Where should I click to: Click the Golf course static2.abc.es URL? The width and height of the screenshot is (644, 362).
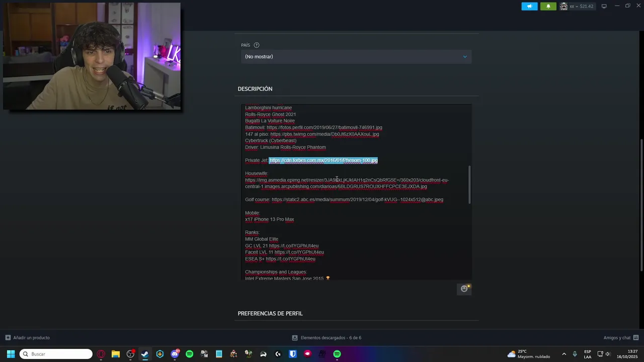pos(357,200)
